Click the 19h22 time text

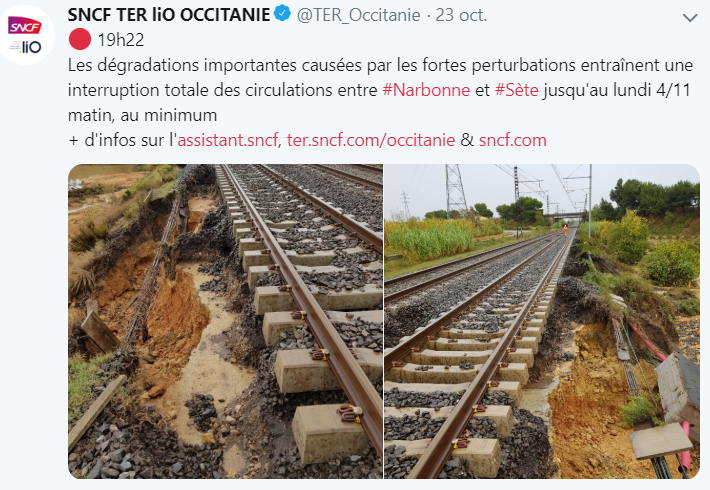coord(121,40)
